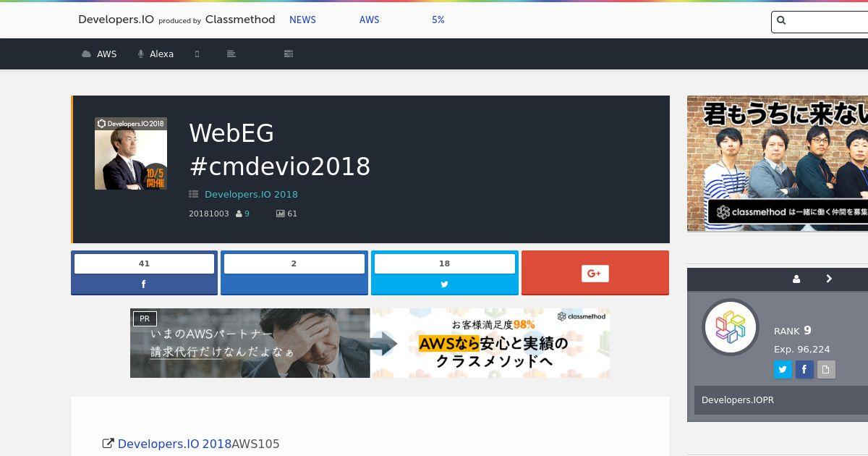Click the author link numbered 9
Image resolution: width=868 pixels, height=456 pixels.
(247, 214)
